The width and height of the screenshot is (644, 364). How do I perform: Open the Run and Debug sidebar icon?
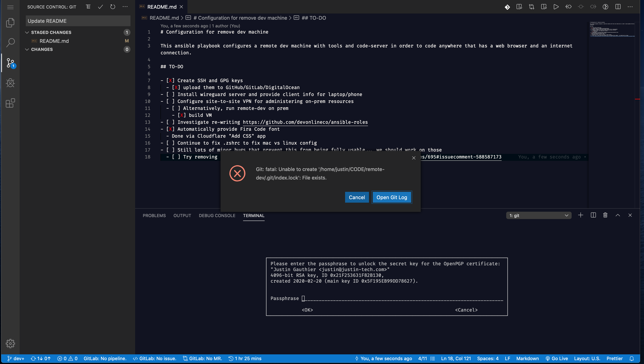10,83
